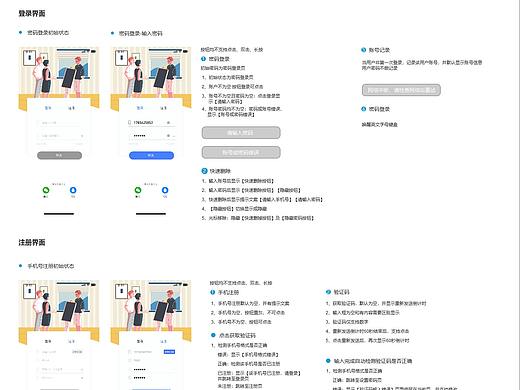The height and width of the screenshot is (390, 520).
Task: Click numbered circle beside 手机注册 heading
Action: (213, 292)
